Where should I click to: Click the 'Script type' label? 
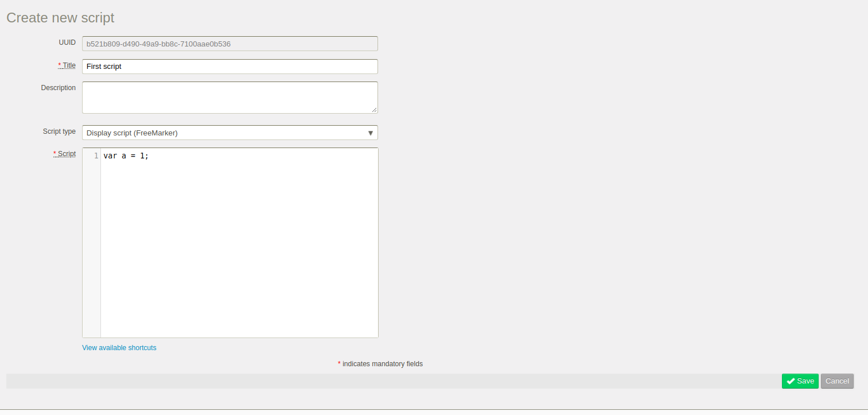[x=59, y=131]
